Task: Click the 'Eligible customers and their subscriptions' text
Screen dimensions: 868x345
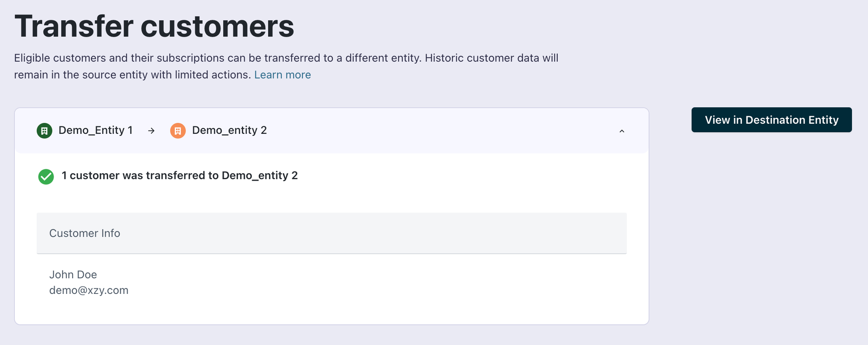Action: click(119, 58)
